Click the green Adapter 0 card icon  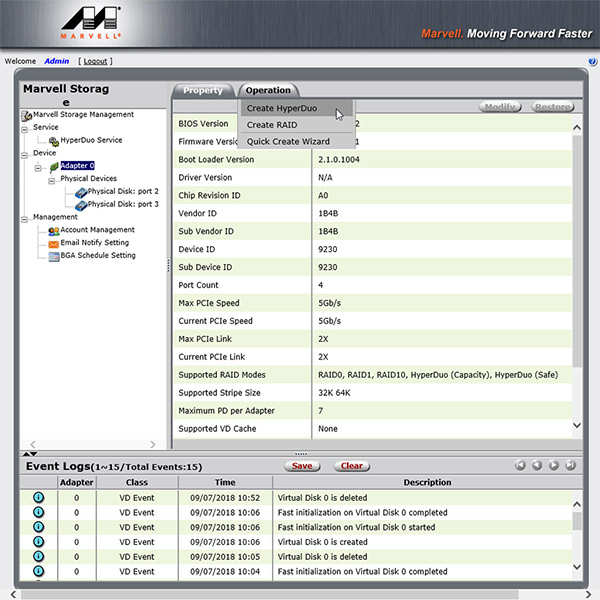(x=53, y=166)
